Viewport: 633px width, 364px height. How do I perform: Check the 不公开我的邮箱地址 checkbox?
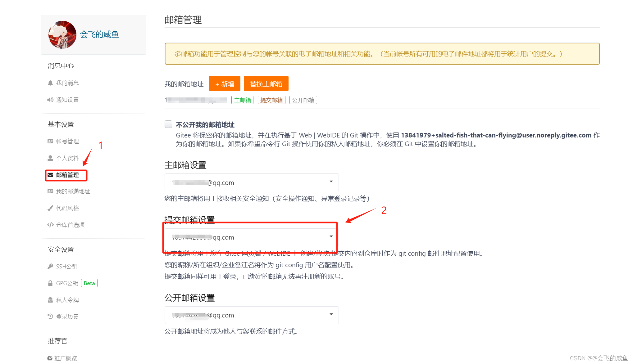[x=168, y=124]
